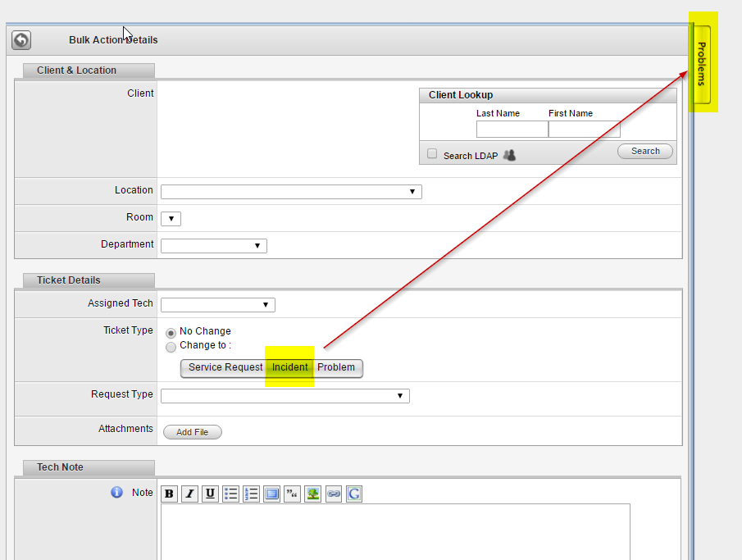Insert an image using the tree icon
Image resolution: width=742 pixels, height=560 pixels.
(x=313, y=494)
